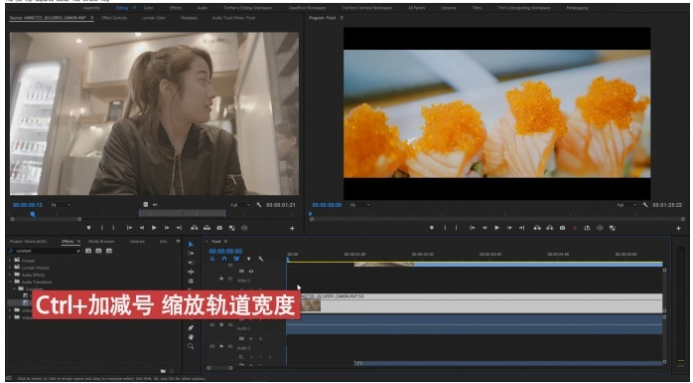Add marker from timeline header
The height and width of the screenshot is (383, 693).
pyautogui.click(x=248, y=259)
